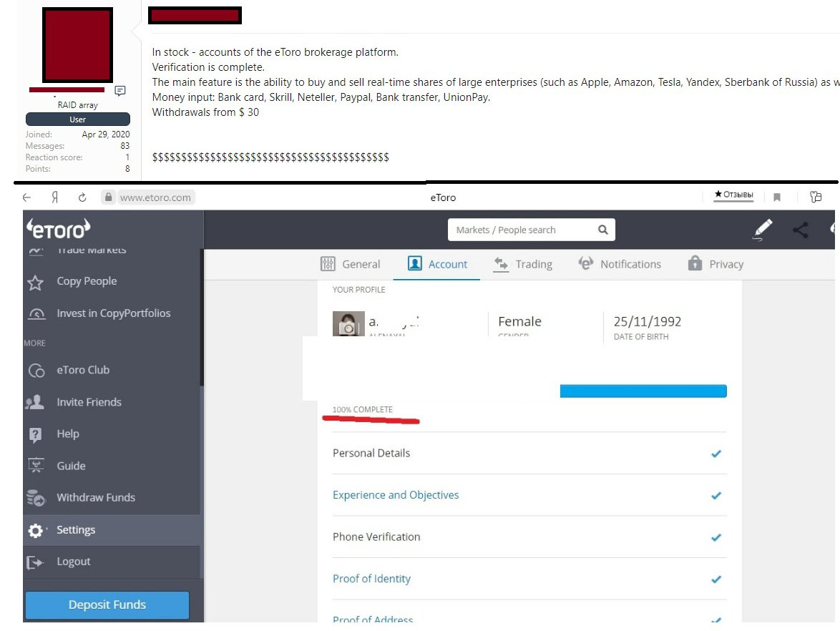Click the 25/11/1992 date of birth
Screen dimensions: 840x631
click(647, 321)
